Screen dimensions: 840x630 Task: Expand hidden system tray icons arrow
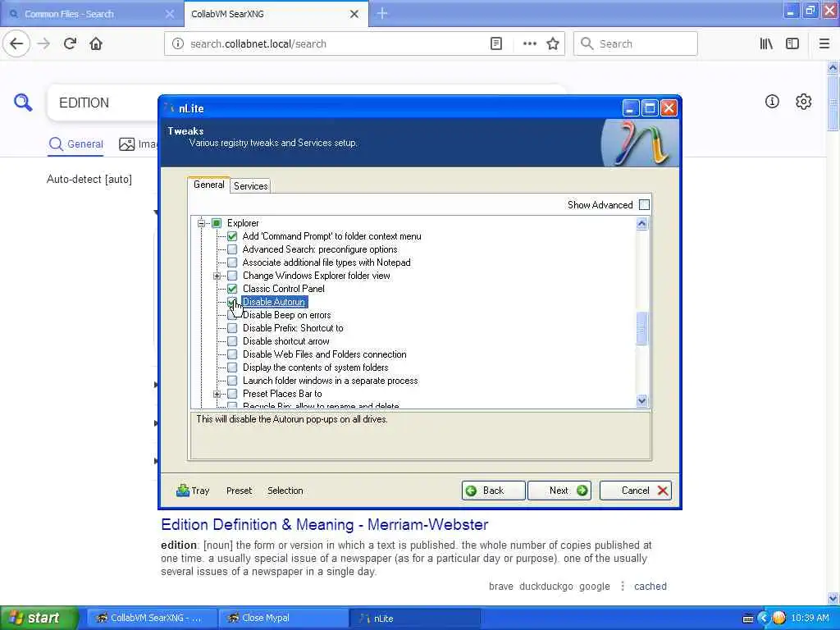tap(764, 619)
